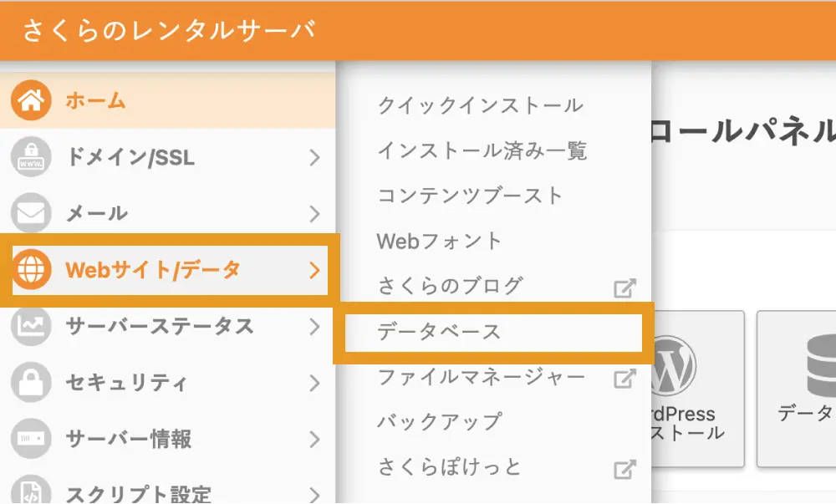Click external link icon beside ファイルマネージャー
The image size is (836, 504).
pyautogui.click(x=624, y=379)
